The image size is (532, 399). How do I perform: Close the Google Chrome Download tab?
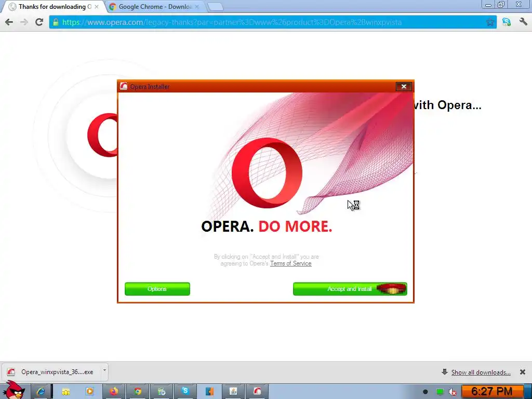(x=197, y=7)
